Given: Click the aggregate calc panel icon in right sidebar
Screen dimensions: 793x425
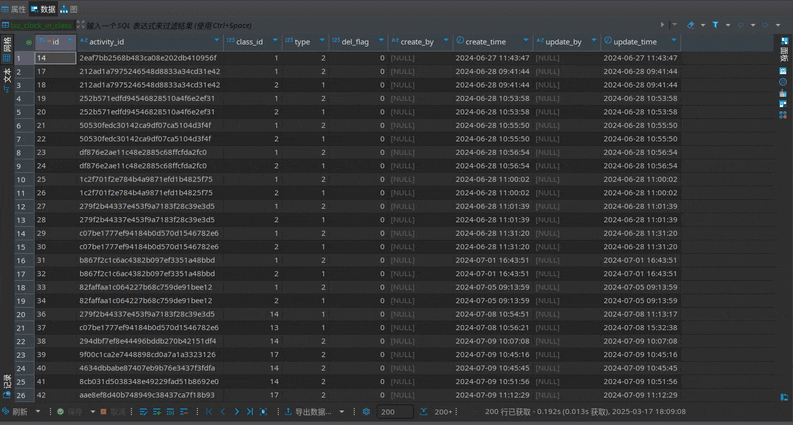Looking at the screenshot, I should [x=783, y=93].
